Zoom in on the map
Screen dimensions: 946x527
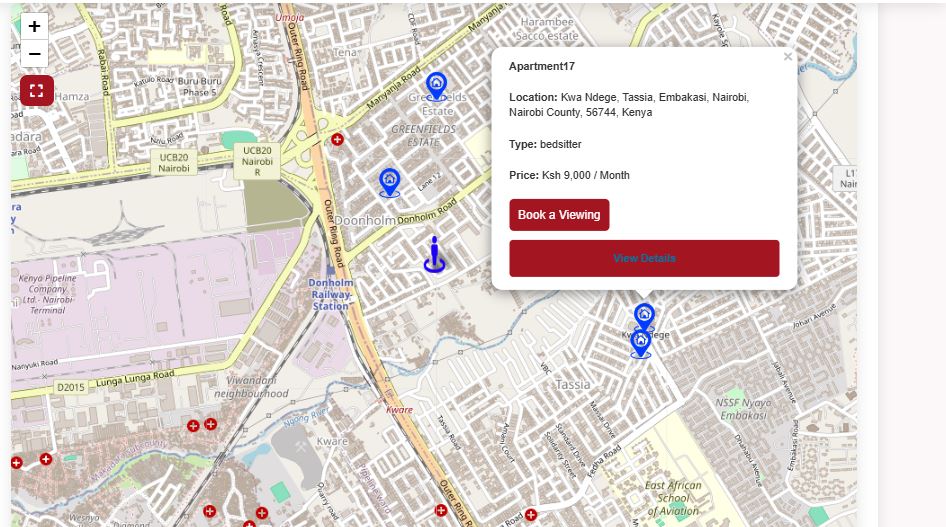pos(34,27)
